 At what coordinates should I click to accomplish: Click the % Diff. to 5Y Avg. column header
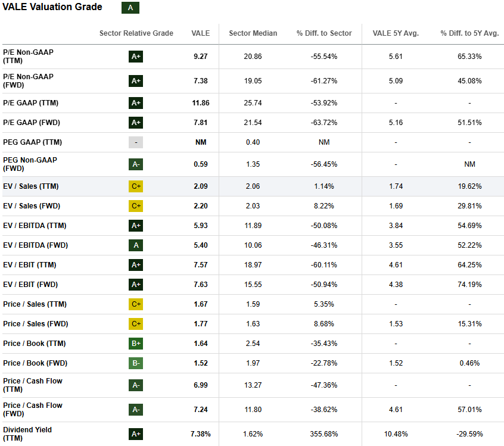click(469, 33)
